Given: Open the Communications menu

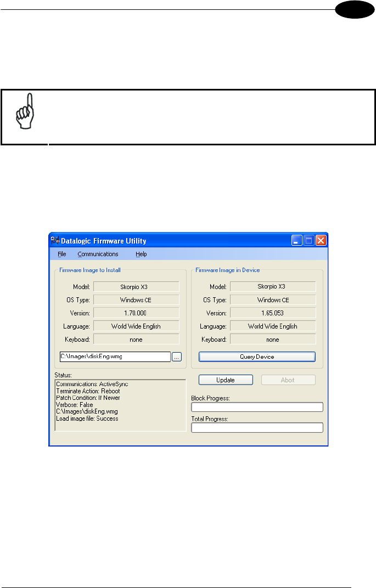Looking at the screenshot, I should pyautogui.click(x=98, y=254).
